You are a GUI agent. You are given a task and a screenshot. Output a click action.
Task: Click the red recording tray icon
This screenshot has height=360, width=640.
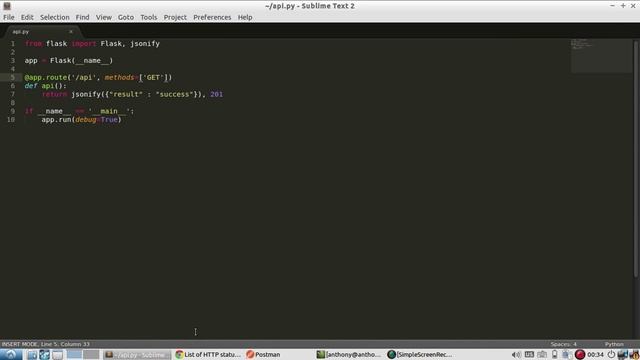point(580,355)
